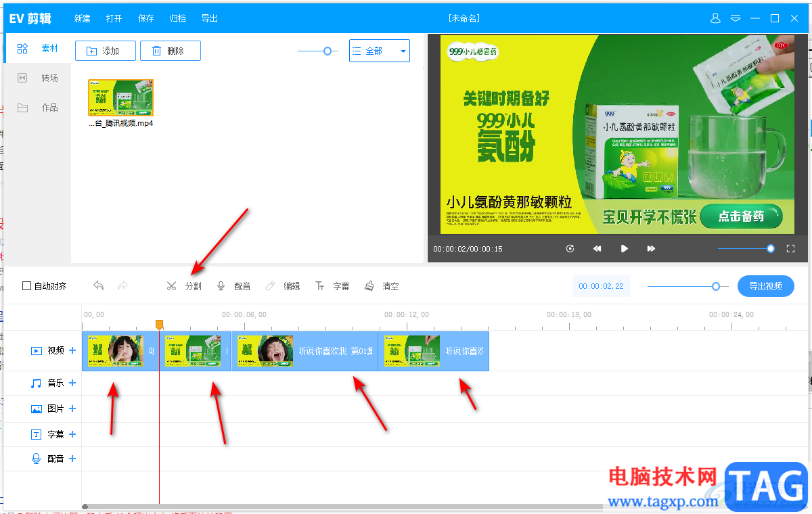Select the 编辑 edit pencil tool
Image resolution: width=812 pixels, height=514 pixels.
(283, 286)
